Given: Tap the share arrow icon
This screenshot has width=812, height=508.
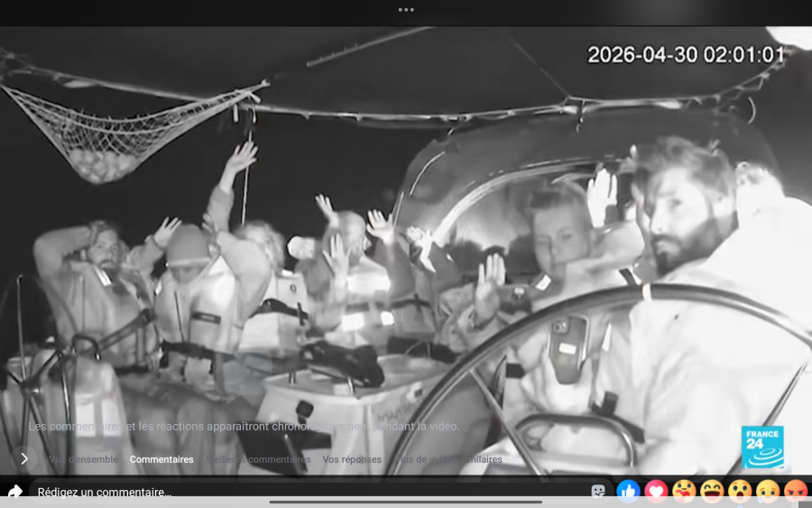Looking at the screenshot, I should pos(14,491).
